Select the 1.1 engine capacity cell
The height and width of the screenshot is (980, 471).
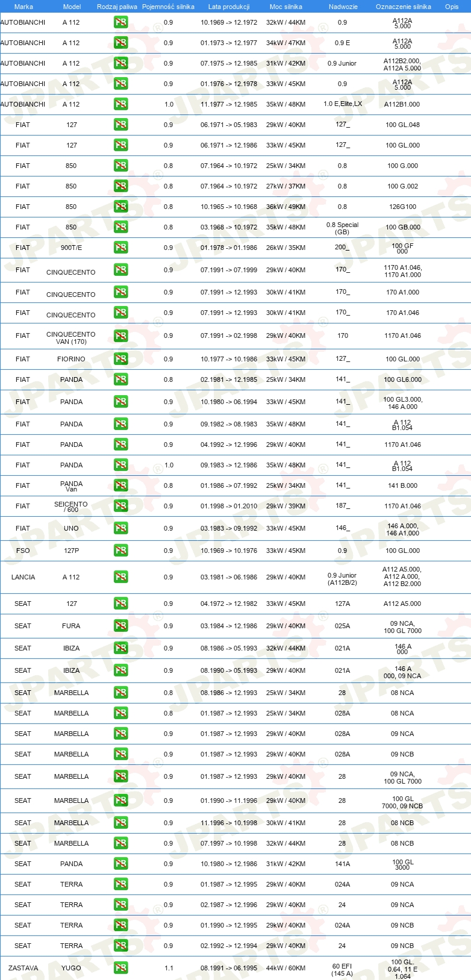tap(169, 968)
